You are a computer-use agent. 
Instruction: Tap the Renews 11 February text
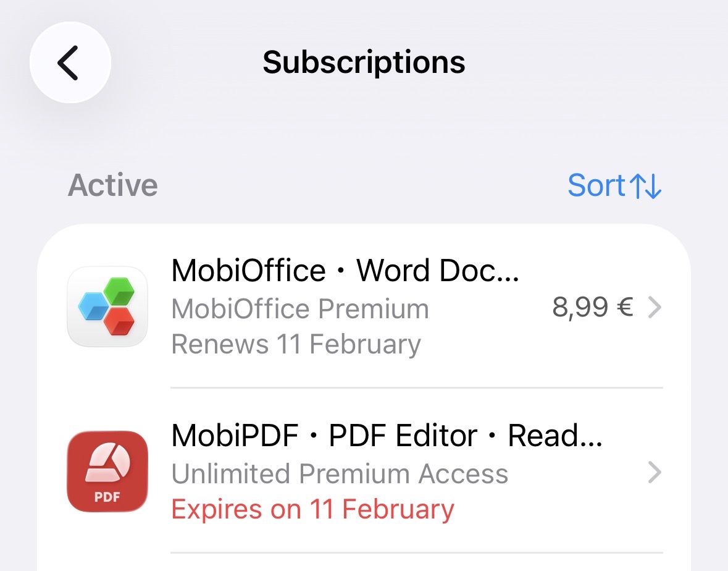(x=296, y=344)
